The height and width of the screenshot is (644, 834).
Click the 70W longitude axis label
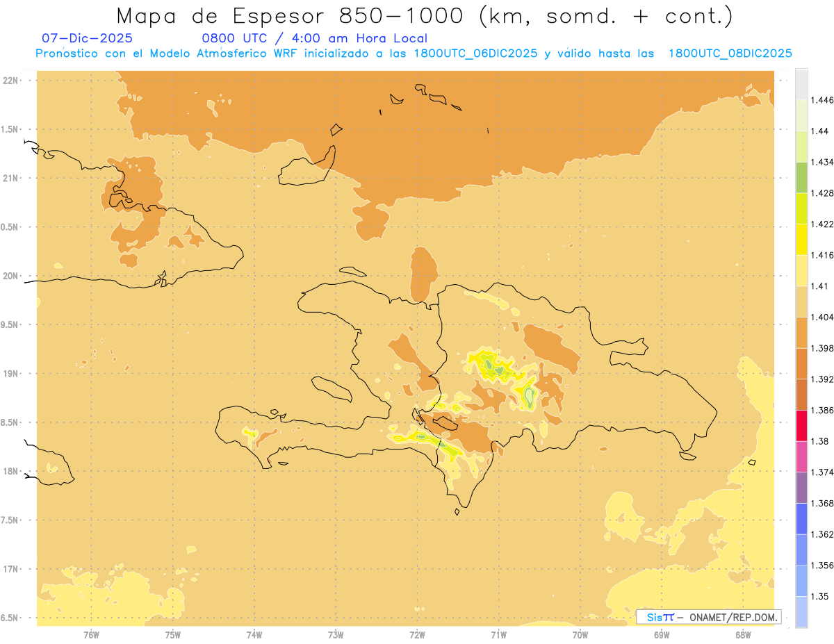tap(580, 634)
